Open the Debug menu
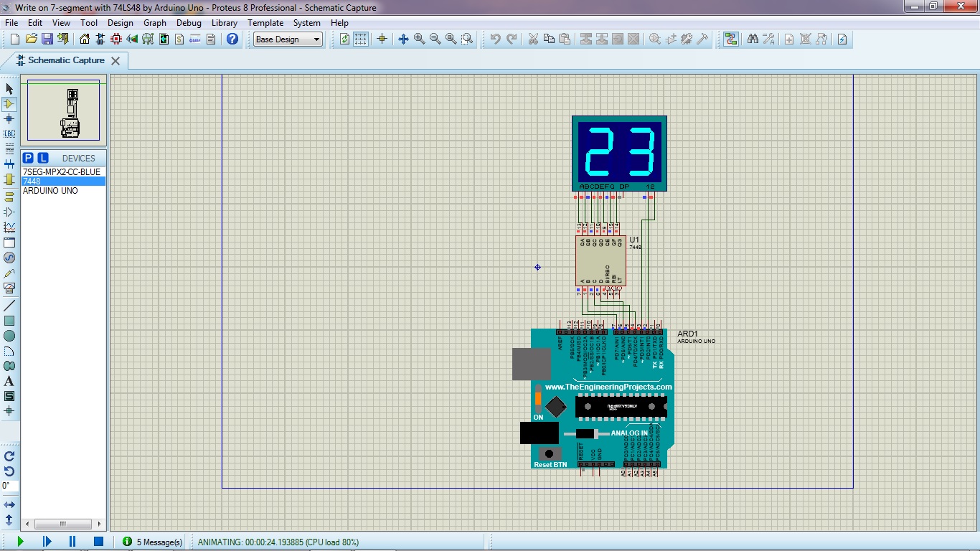 coord(189,22)
